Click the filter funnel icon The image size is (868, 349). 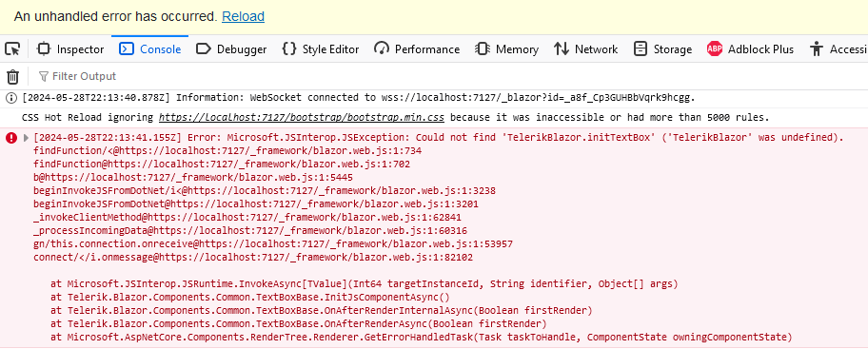click(43, 76)
